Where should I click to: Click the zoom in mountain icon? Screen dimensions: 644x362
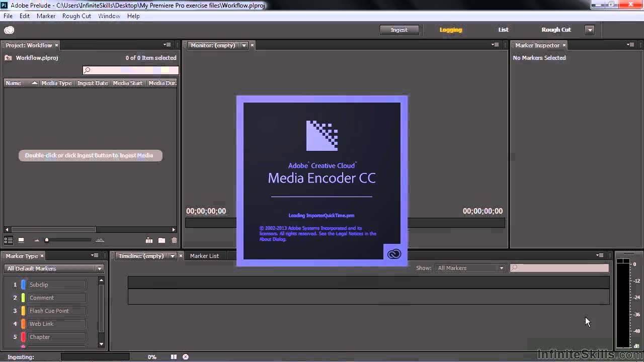[100, 240]
